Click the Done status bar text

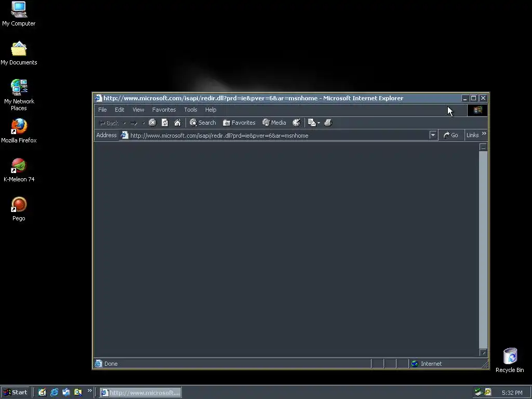coord(111,364)
